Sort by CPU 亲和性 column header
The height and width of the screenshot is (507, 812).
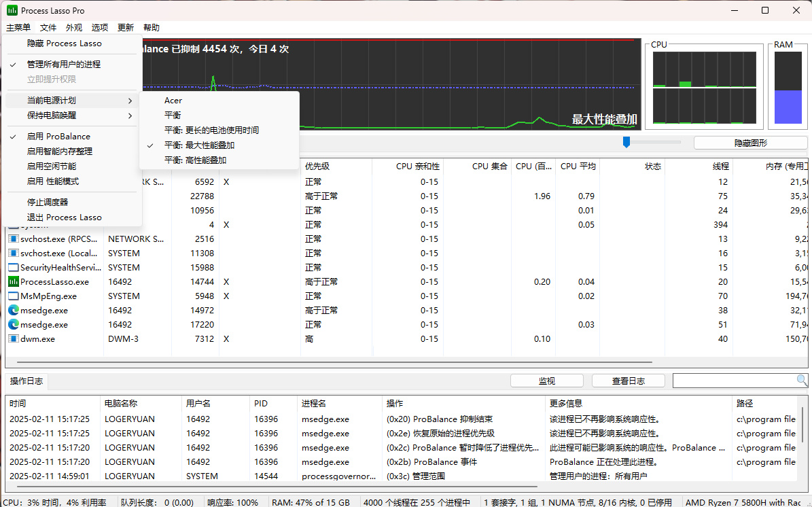tap(408, 167)
